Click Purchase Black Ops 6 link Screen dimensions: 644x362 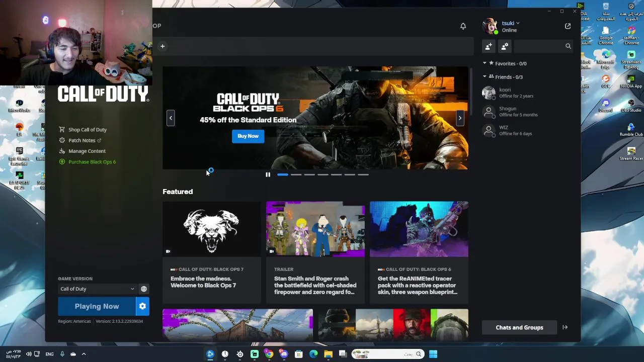pyautogui.click(x=88, y=162)
